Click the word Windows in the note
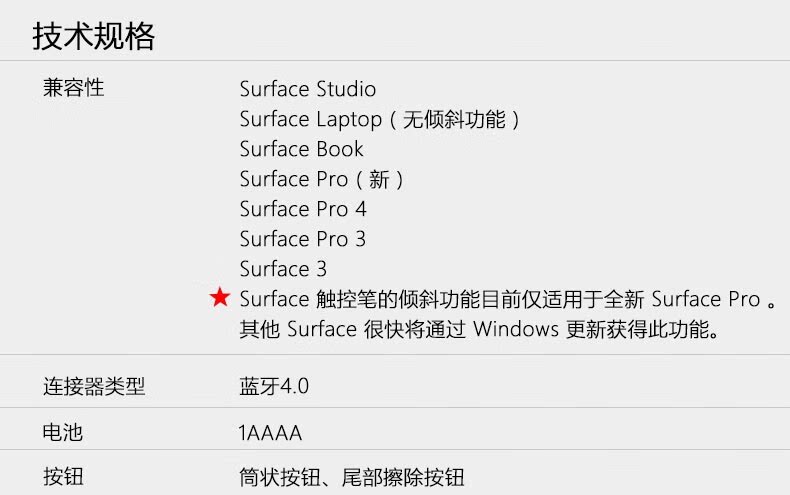This screenshot has height=495, width=790. [x=516, y=329]
